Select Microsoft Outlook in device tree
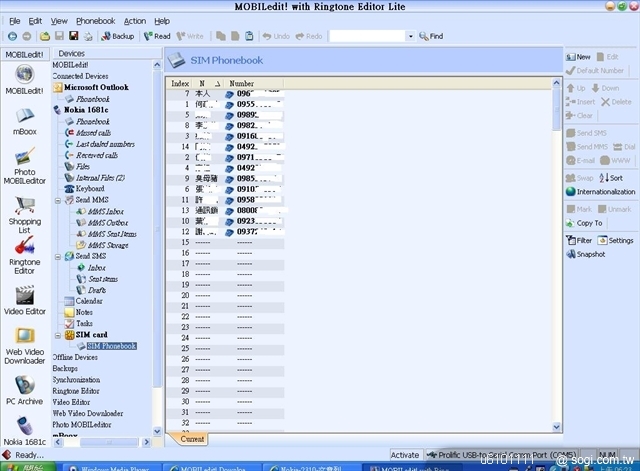The height and width of the screenshot is (471, 640). [x=96, y=87]
